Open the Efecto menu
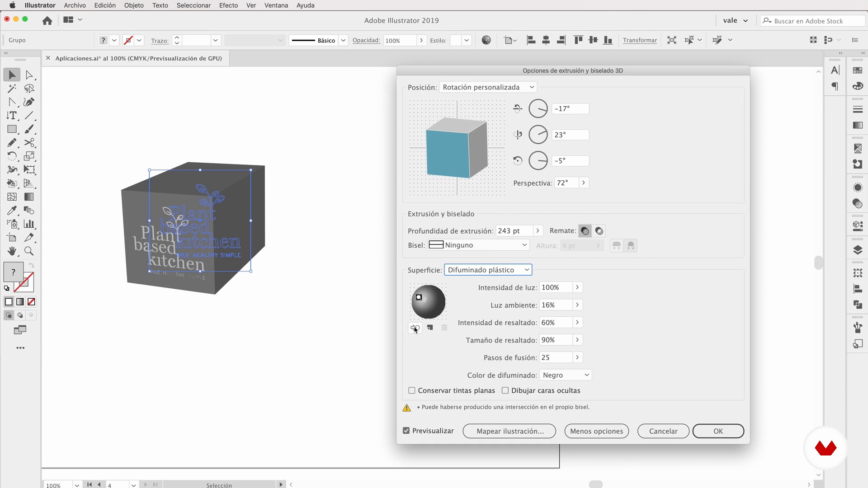The width and height of the screenshot is (868, 488). (x=228, y=5)
